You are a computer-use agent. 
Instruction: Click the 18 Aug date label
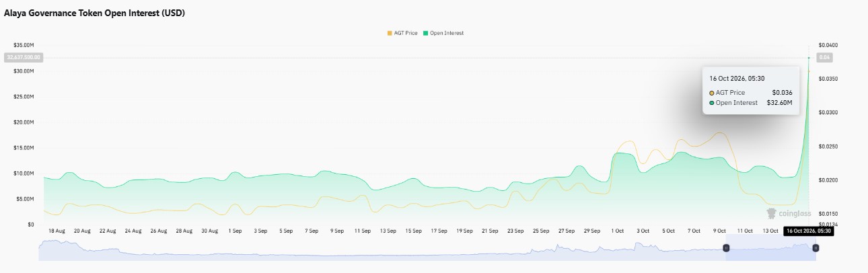[x=57, y=231]
